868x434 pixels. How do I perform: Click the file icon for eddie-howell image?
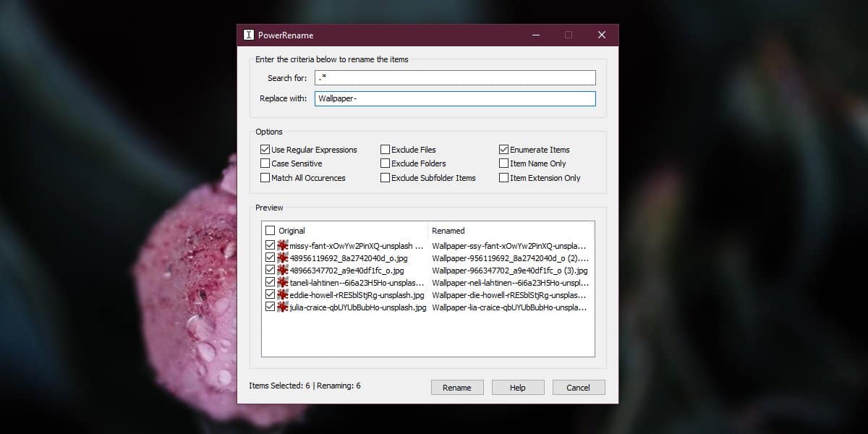pos(283,295)
